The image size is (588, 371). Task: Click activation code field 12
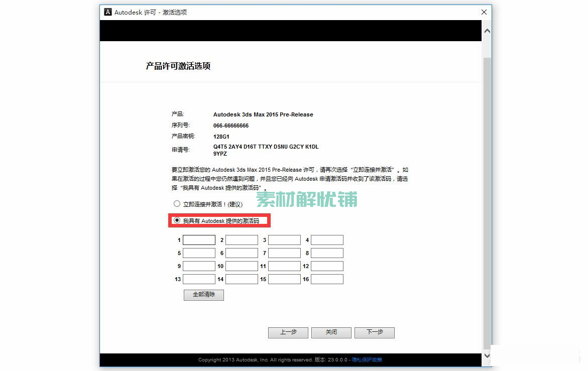[327, 266]
